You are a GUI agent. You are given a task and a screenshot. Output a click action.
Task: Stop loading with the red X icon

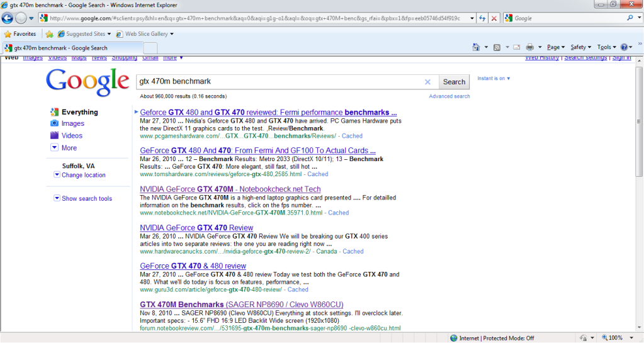pyautogui.click(x=494, y=18)
